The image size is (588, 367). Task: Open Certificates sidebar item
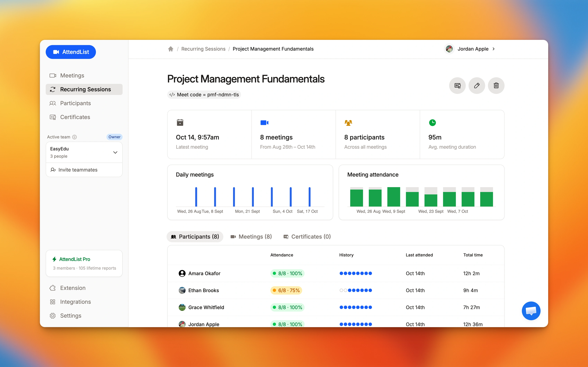[84, 117]
